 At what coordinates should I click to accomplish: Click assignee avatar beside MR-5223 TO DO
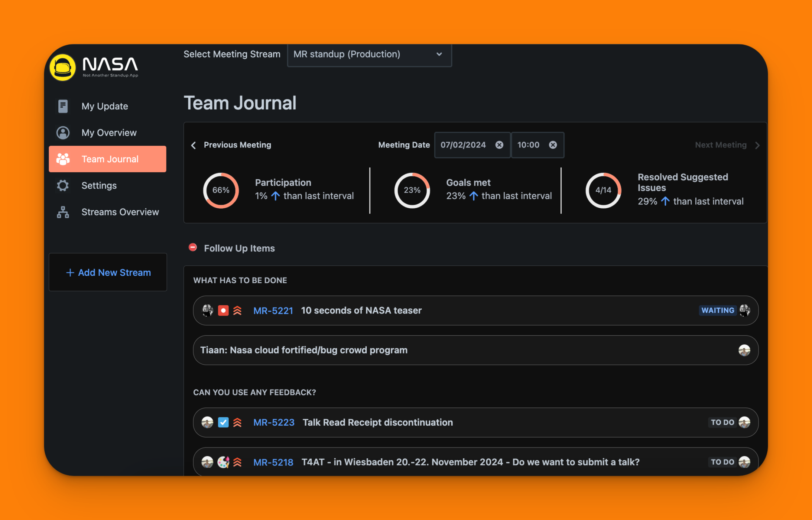(744, 422)
